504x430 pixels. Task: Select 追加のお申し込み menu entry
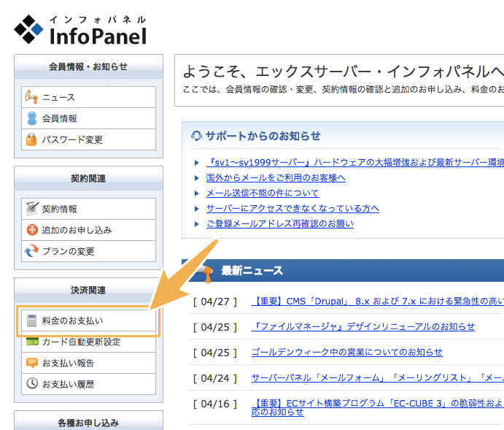[88, 230]
